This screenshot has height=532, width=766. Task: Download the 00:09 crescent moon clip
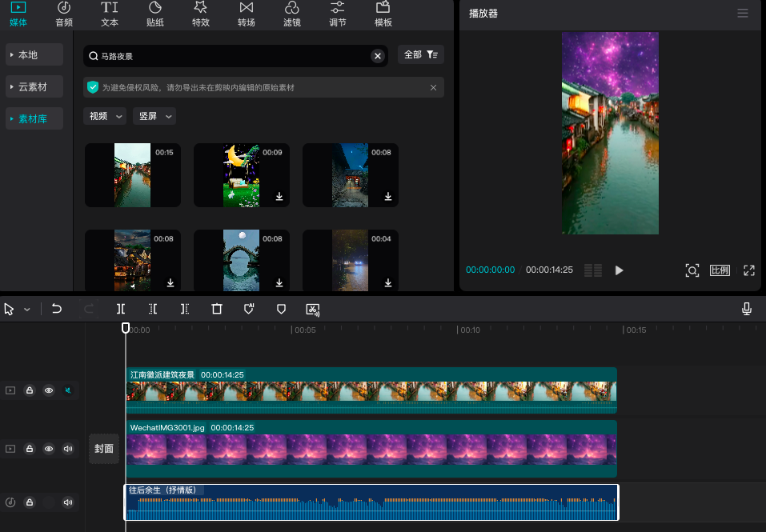[279, 196]
